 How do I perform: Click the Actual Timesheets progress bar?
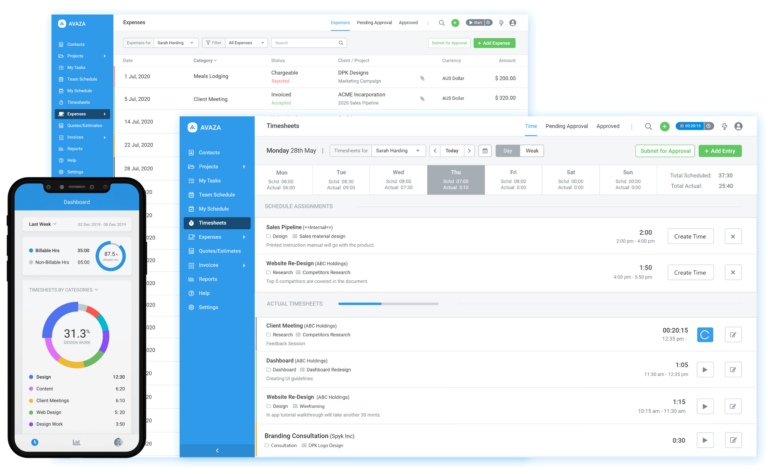(388, 304)
